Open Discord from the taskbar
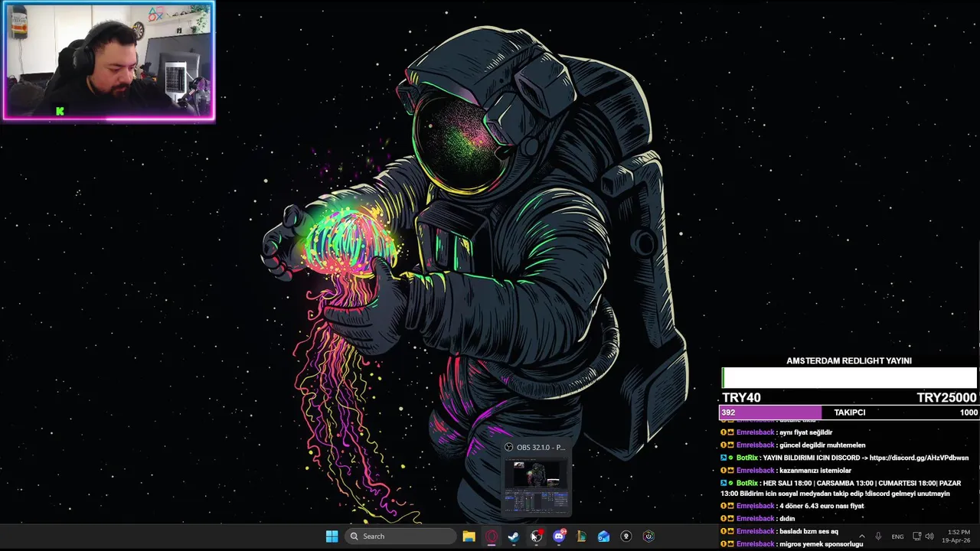The height and width of the screenshot is (551, 980). point(559,536)
